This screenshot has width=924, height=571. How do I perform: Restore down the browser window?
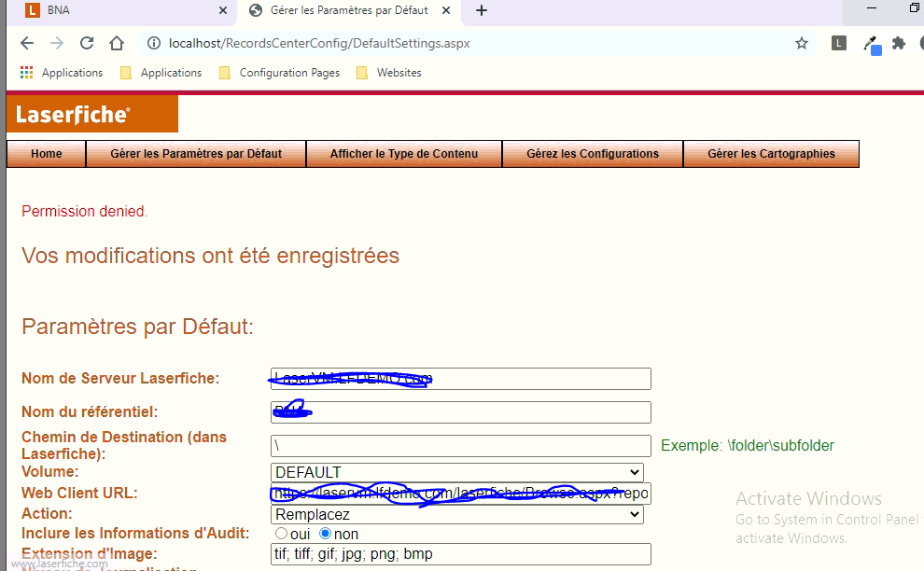click(x=915, y=8)
